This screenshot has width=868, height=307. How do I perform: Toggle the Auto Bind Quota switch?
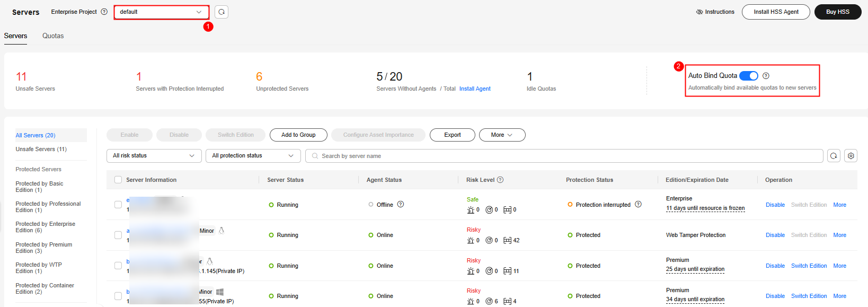click(x=749, y=76)
